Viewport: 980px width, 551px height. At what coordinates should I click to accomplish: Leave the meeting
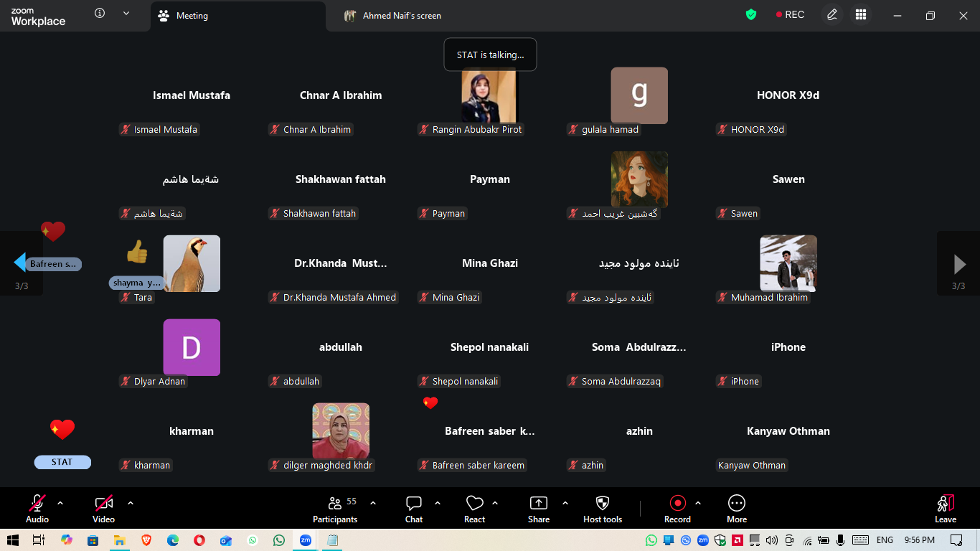[945, 508]
